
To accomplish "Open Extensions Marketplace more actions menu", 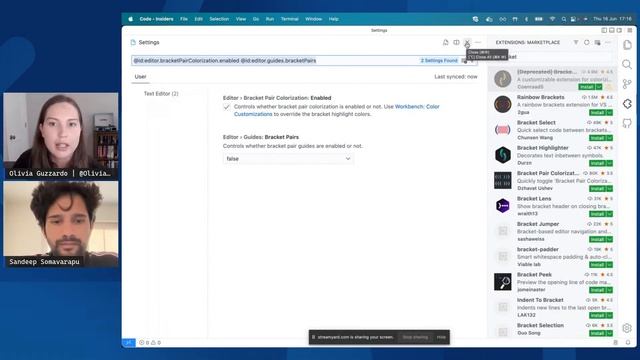I will click(x=608, y=42).
